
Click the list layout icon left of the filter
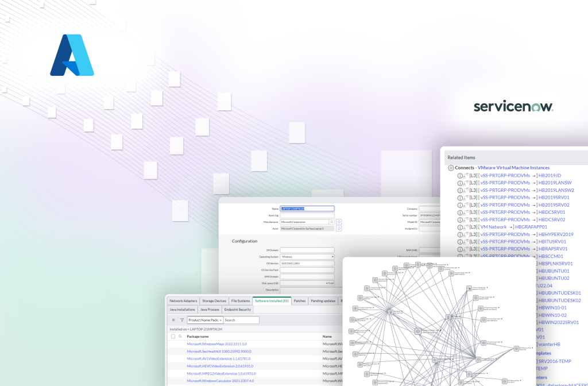173,320
